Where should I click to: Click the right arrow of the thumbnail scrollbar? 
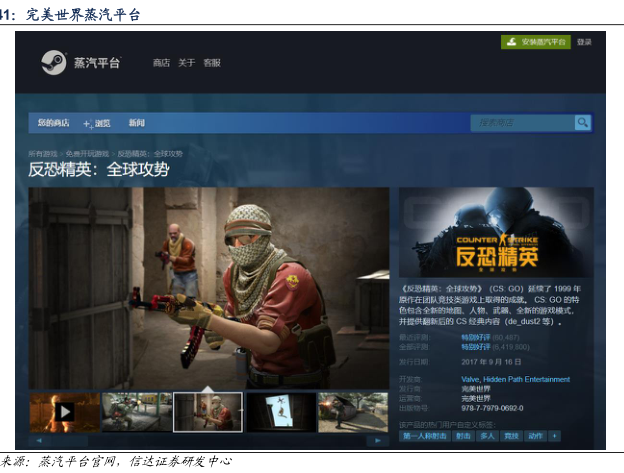coord(377,439)
